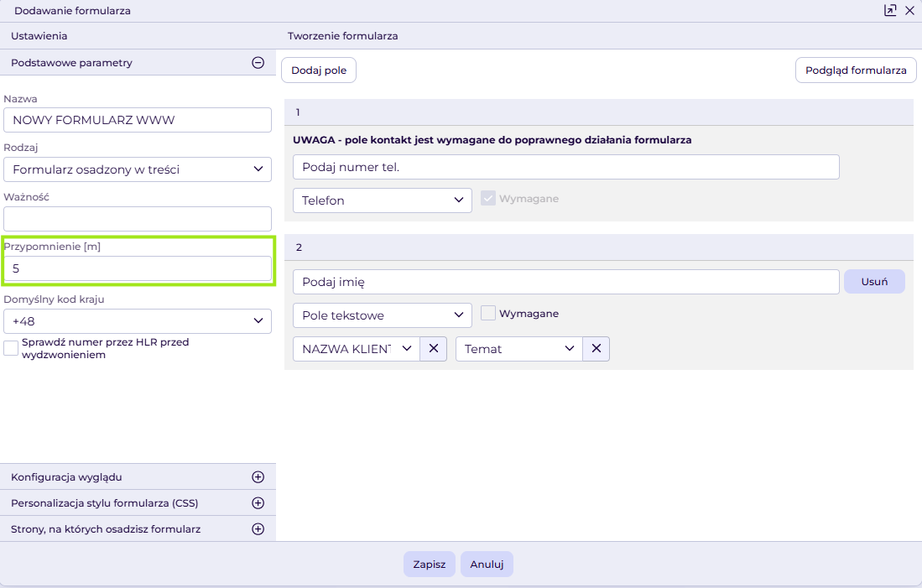Clear the NAZWA KLIENTA mapping with X
The height and width of the screenshot is (588, 922).
433,349
